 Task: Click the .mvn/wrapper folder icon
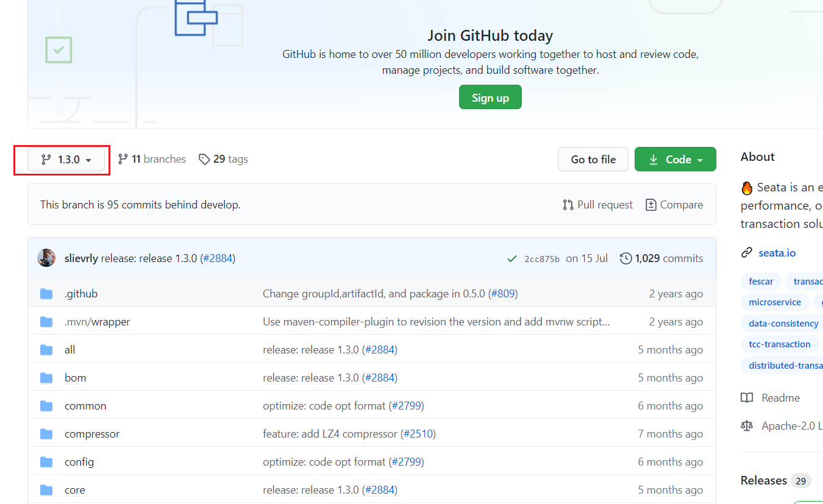click(46, 322)
